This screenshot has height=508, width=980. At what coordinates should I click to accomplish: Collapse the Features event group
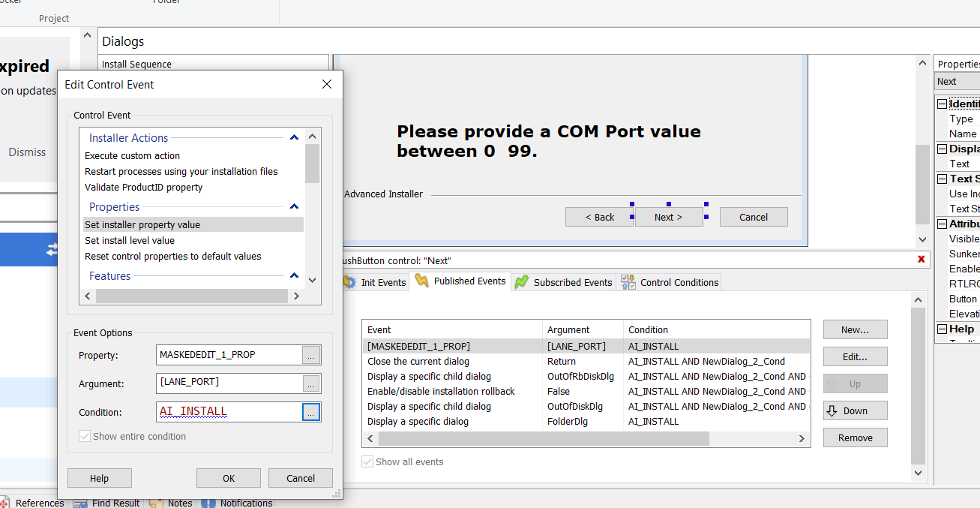294,276
